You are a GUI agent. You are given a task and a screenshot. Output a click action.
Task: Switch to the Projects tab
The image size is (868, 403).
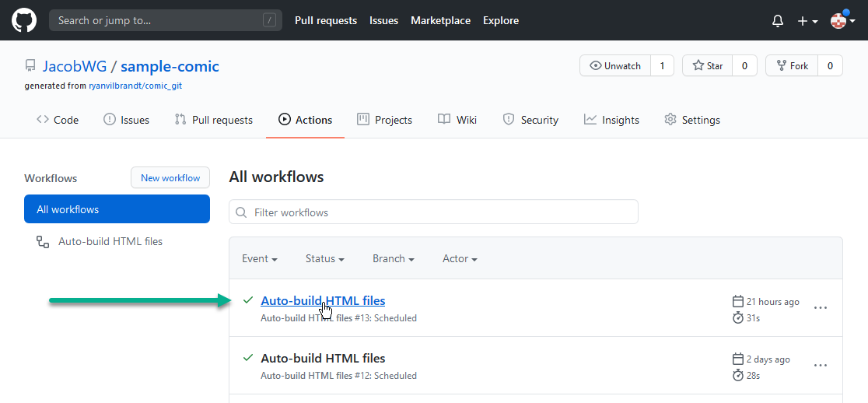click(x=385, y=120)
